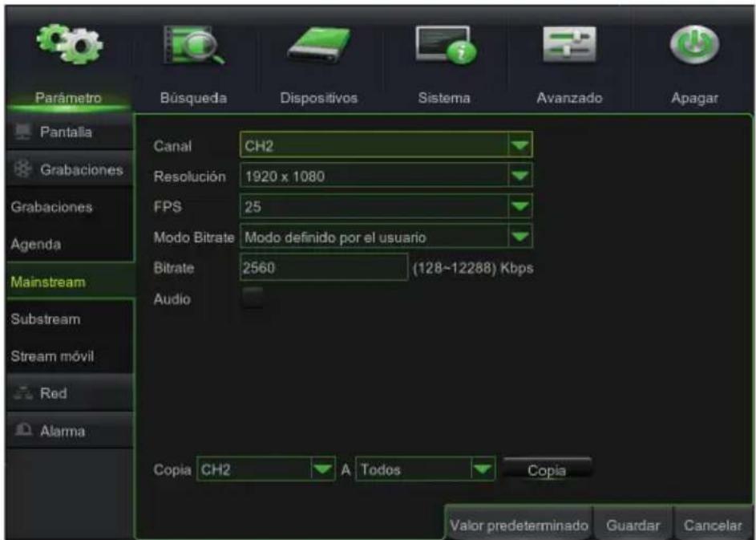Screen dimensions: 756x540
Task: Open the Búsqueda tab label
Action: click(x=193, y=98)
